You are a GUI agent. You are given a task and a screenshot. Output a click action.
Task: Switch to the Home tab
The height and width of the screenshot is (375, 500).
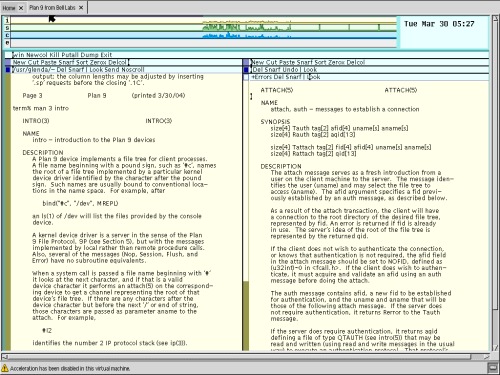[9, 8]
